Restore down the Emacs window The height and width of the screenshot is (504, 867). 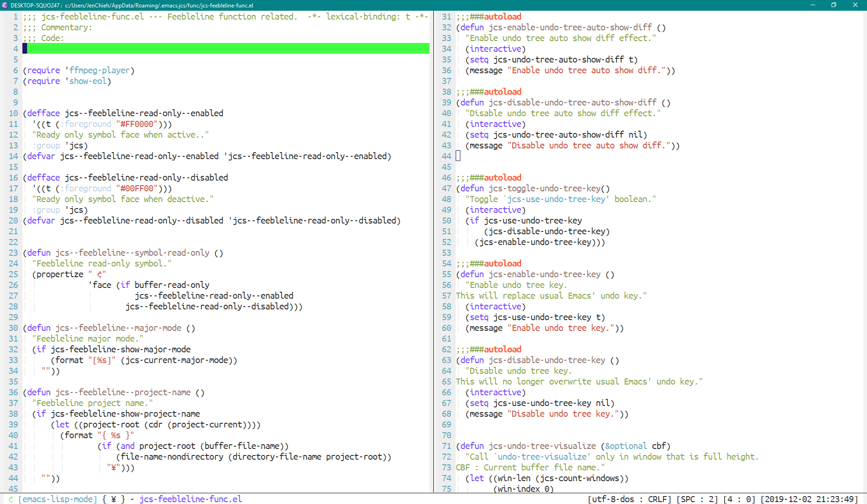[834, 5]
